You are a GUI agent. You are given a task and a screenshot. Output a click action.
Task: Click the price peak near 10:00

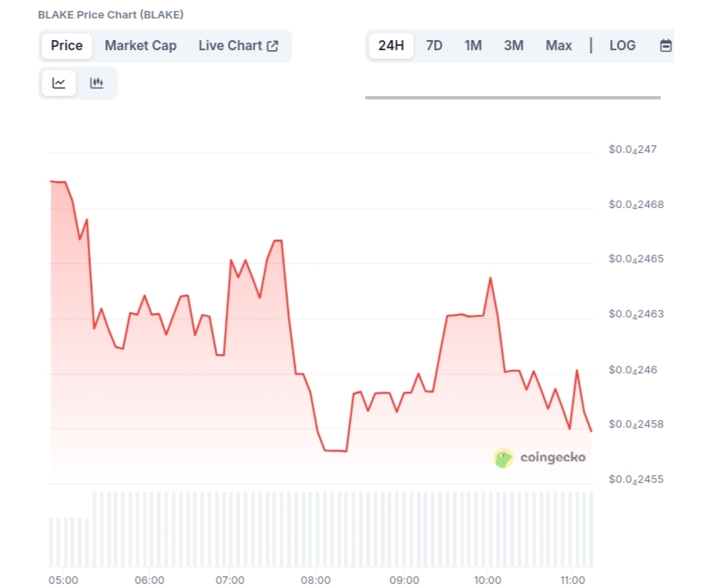(x=490, y=278)
